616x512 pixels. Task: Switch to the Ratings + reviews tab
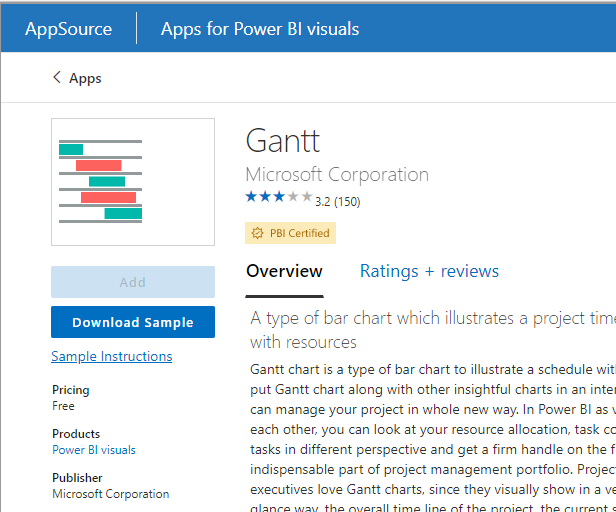pos(429,271)
